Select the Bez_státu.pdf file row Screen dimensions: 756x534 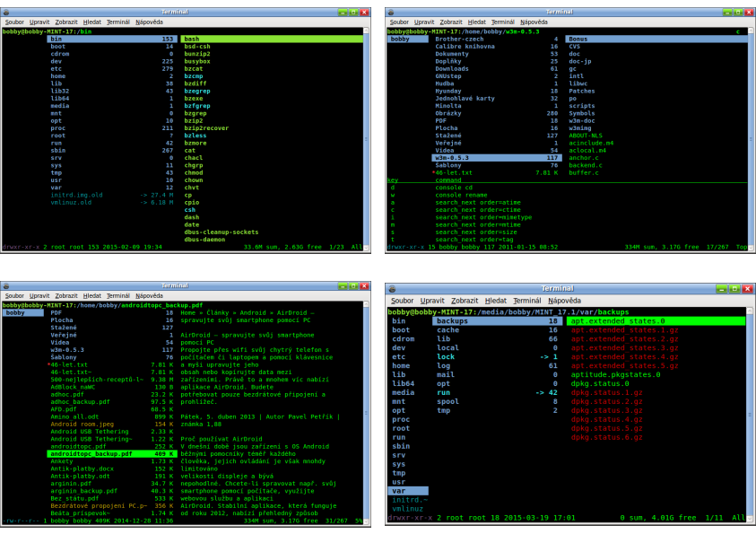[x=112, y=499]
